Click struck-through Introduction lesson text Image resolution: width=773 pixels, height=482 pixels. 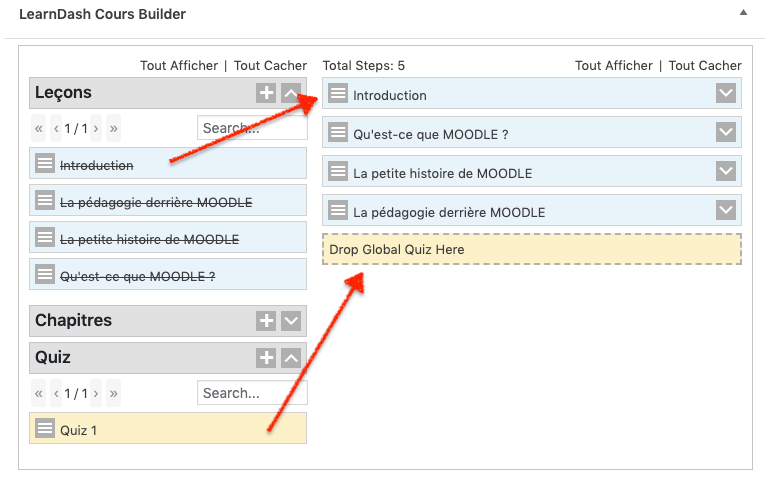tap(97, 166)
